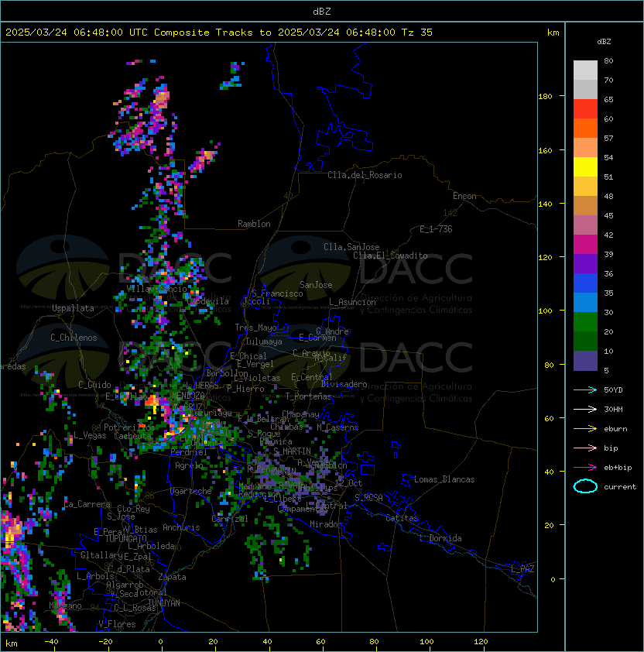The width and height of the screenshot is (644, 652).
Task: Click the 'L_Vegas' place label
Action: coord(90,435)
